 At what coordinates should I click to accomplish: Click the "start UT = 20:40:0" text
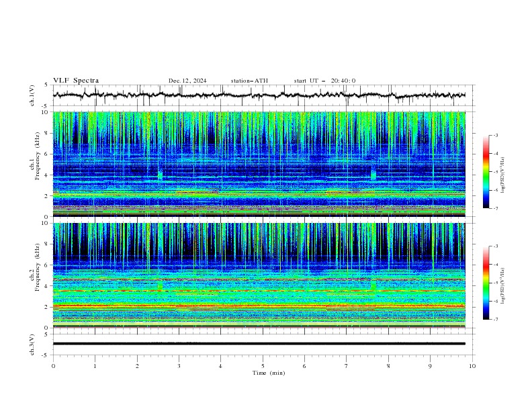point(324,81)
